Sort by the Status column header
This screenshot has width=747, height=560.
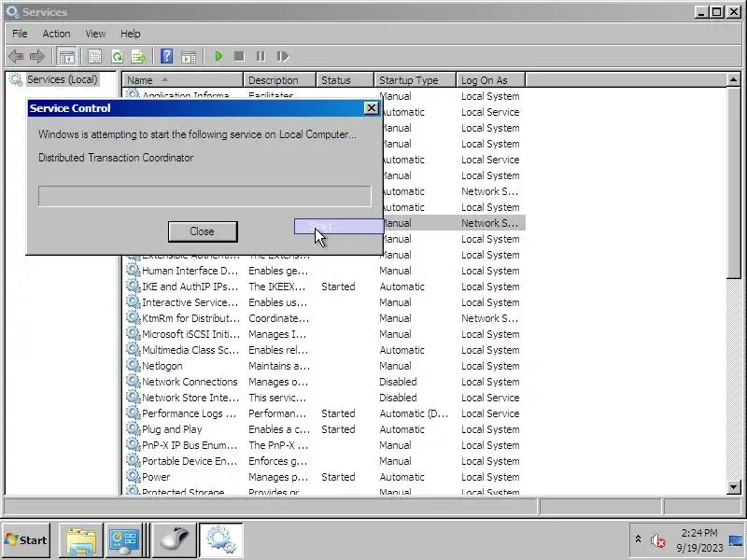pos(345,80)
